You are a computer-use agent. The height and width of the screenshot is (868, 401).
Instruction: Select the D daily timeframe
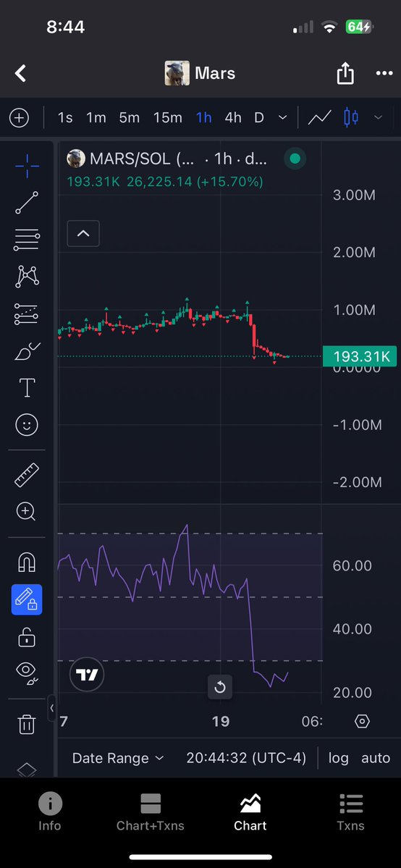pyautogui.click(x=258, y=117)
